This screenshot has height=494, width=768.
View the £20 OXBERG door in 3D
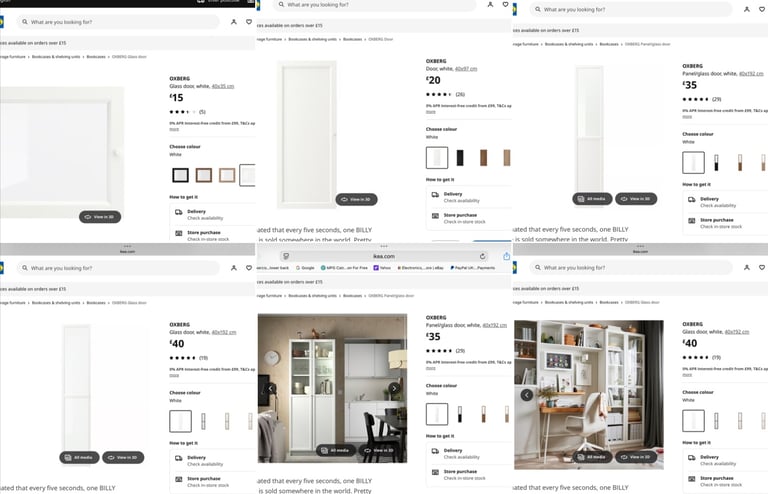click(x=357, y=199)
